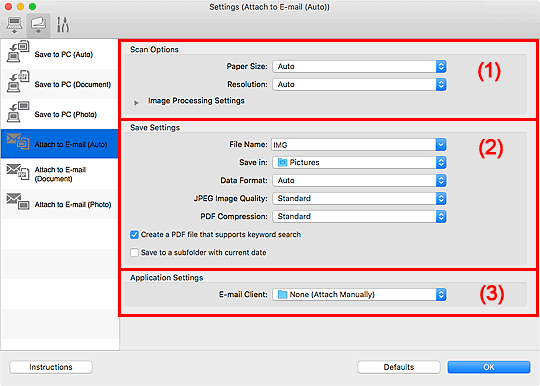
Task: Select Save to PC (Document) item
Action: (60, 84)
